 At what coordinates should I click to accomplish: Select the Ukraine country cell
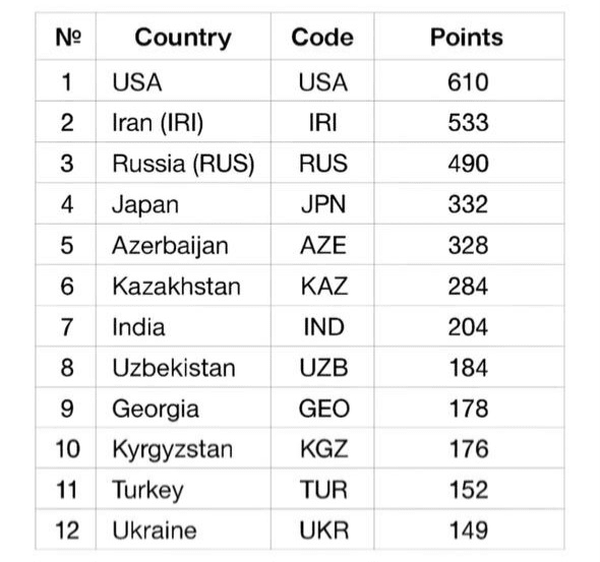[154, 531]
